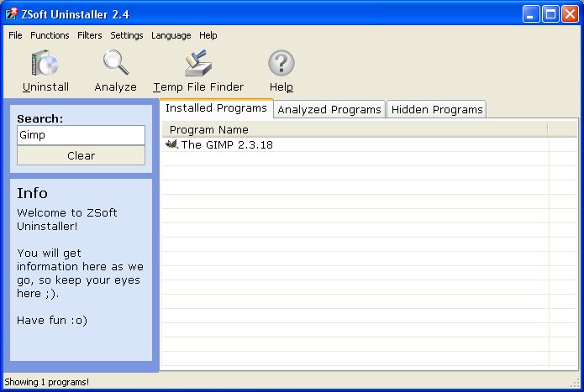584x392 pixels.
Task: Open the Settings menu
Action: [127, 35]
